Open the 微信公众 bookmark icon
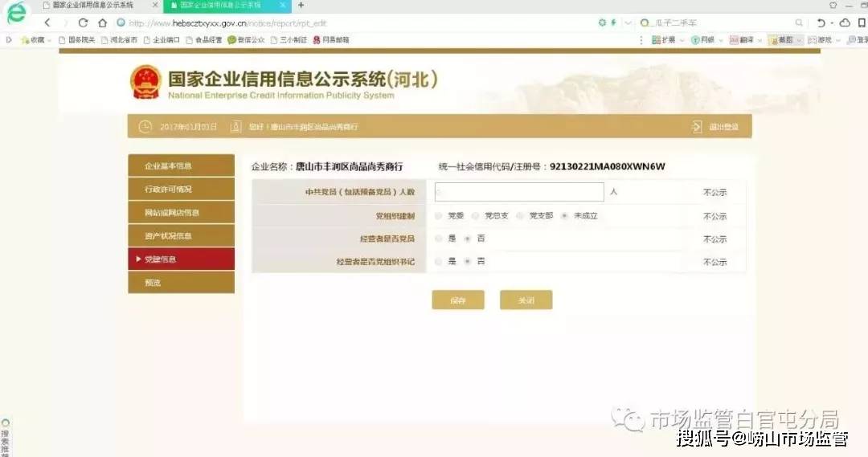 point(231,39)
